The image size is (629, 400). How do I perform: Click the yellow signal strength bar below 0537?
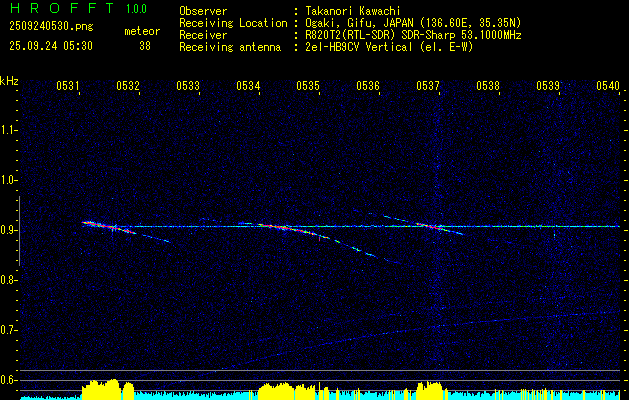coord(430,388)
